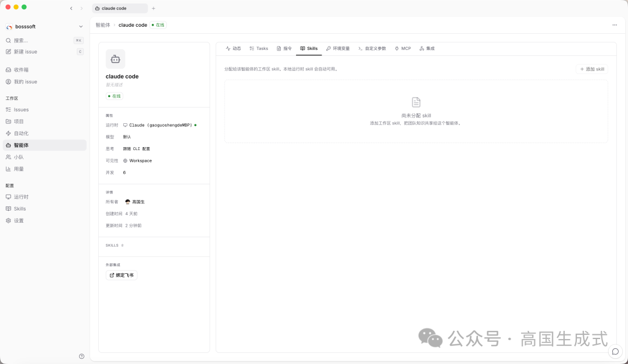Navigate back with the left chevron
The image size is (628, 364).
[72, 8]
